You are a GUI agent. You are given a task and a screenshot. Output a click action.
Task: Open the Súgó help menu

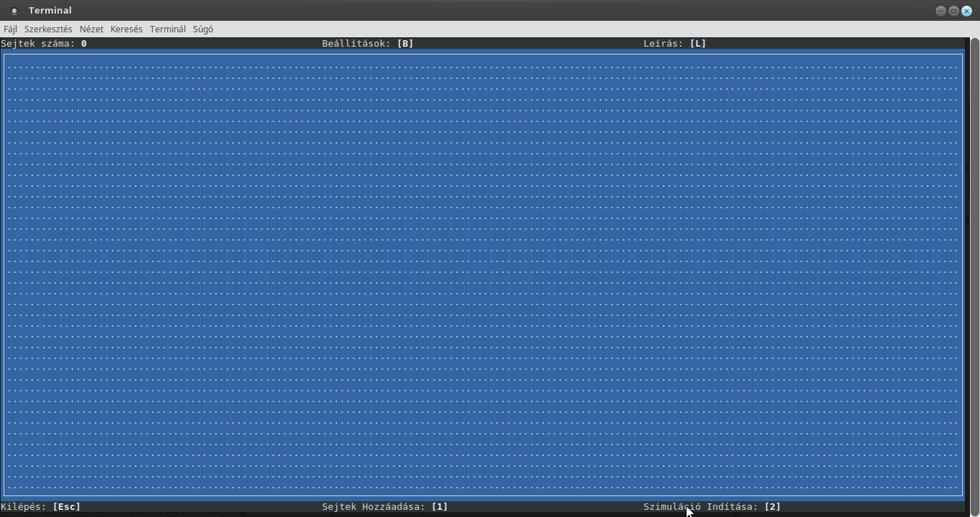pos(203,29)
